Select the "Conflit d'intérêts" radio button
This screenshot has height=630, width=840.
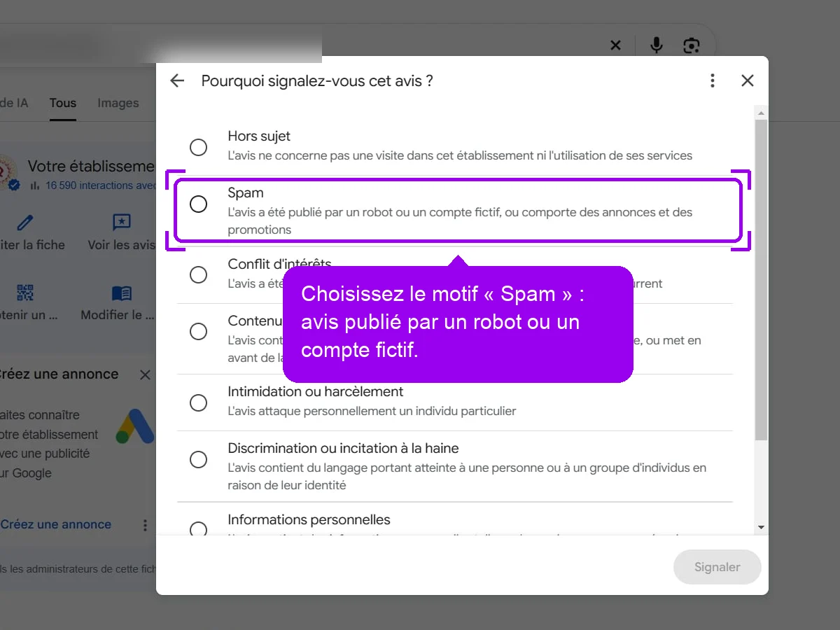click(199, 274)
